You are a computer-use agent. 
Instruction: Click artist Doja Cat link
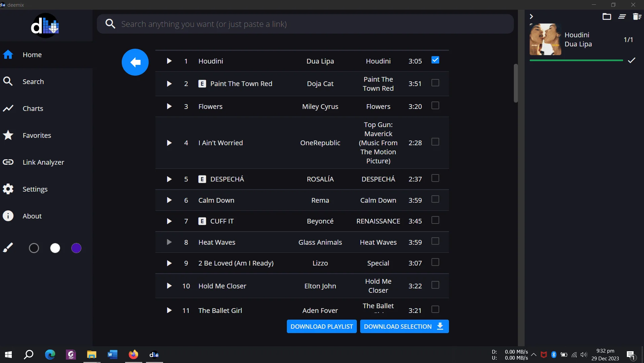click(320, 84)
